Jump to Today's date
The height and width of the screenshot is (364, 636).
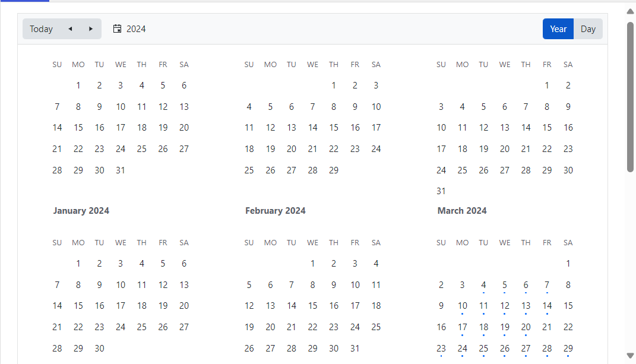(x=41, y=29)
